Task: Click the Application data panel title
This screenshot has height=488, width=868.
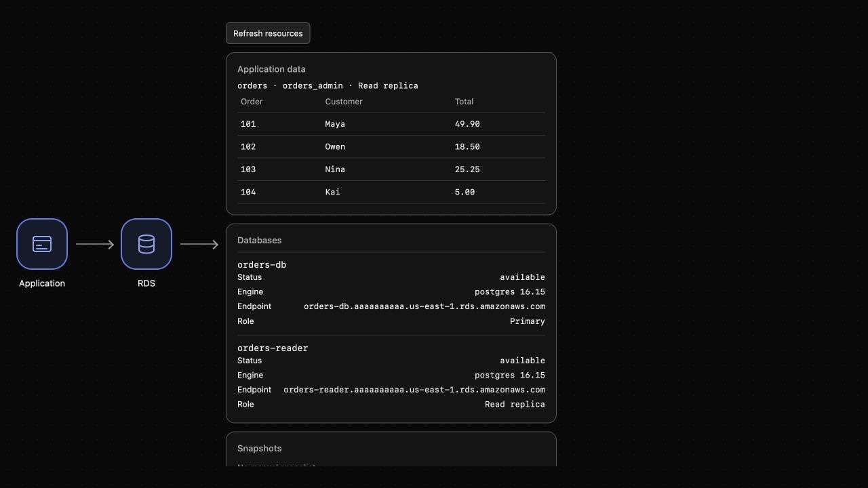Action: click(271, 69)
